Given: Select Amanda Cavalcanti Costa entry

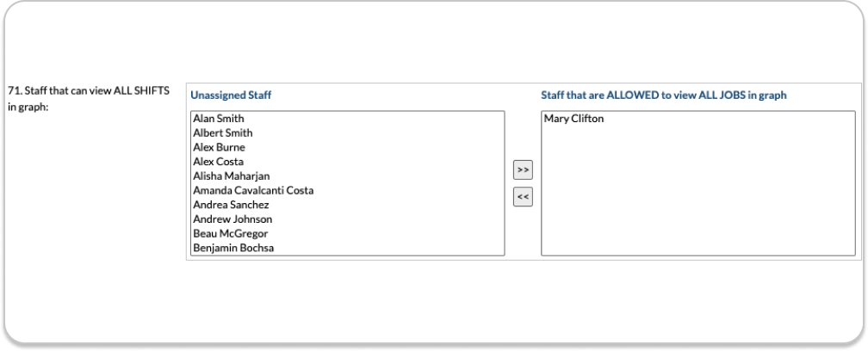Looking at the screenshot, I should [x=253, y=191].
